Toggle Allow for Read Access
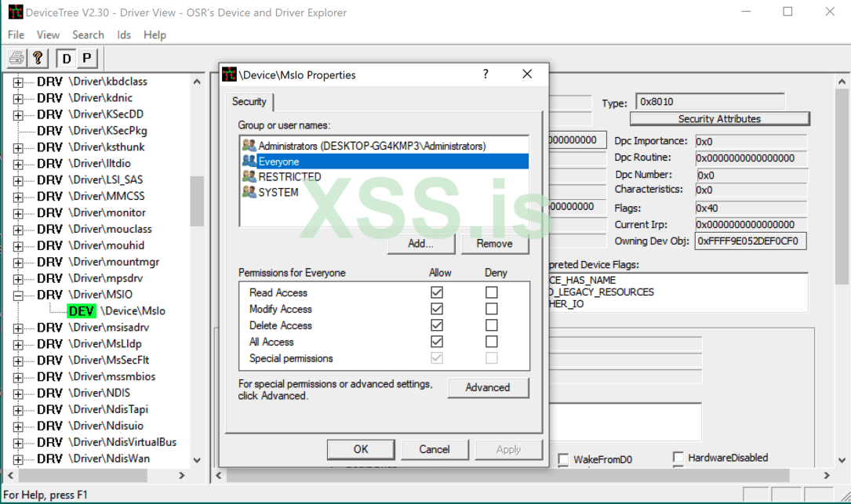The width and height of the screenshot is (851, 504). coord(436,292)
